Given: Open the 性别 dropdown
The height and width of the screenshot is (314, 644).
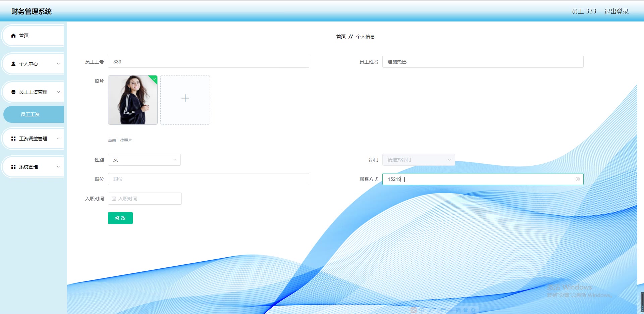Looking at the screenshot, I should click(x=144, y=160).
